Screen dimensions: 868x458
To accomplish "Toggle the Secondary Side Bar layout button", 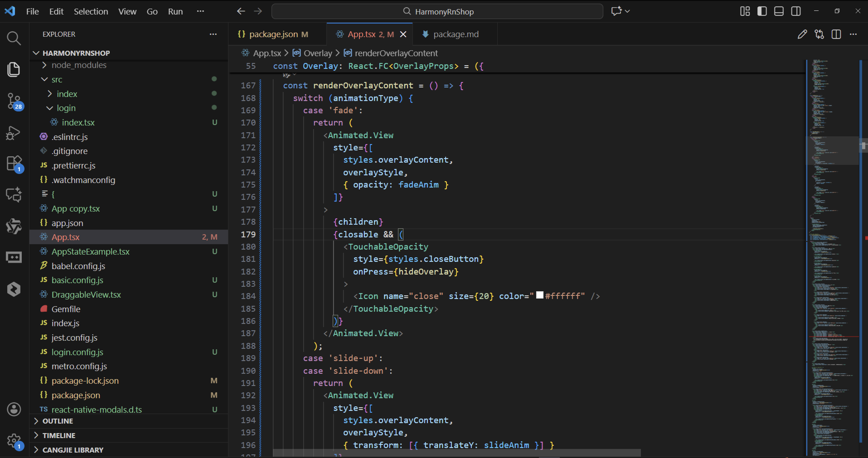I will click(796, 12).
